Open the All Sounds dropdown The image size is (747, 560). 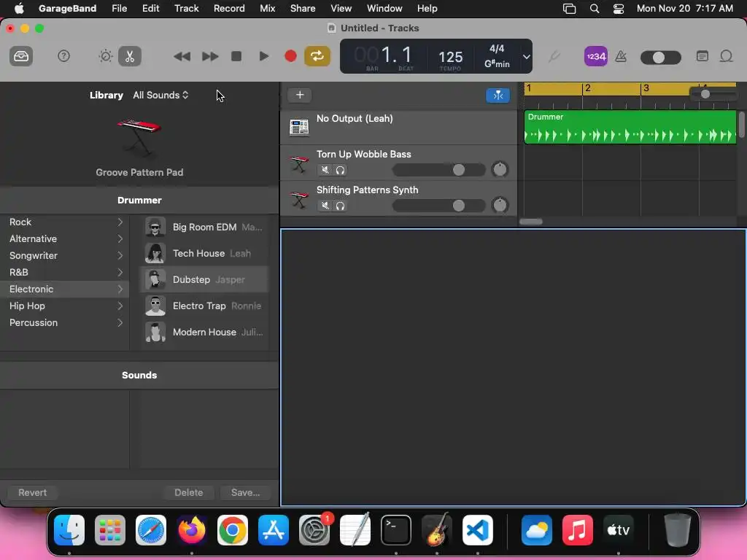(160, 96)
